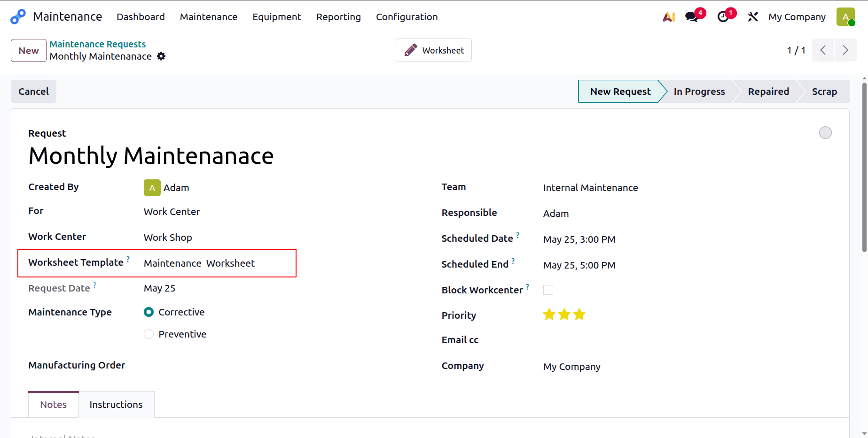Click the New button
This screenshot has height=438, width=868.
click(29, 50)
